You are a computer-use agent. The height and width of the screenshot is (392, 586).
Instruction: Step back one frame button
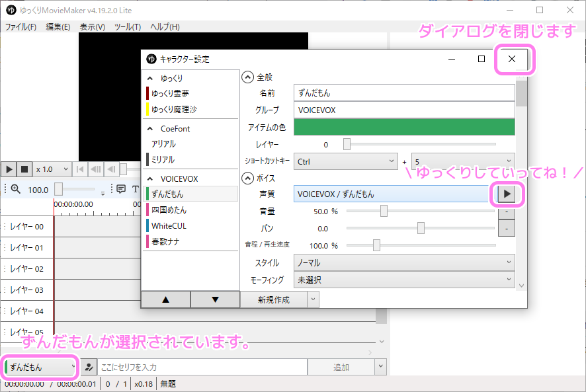111,169
